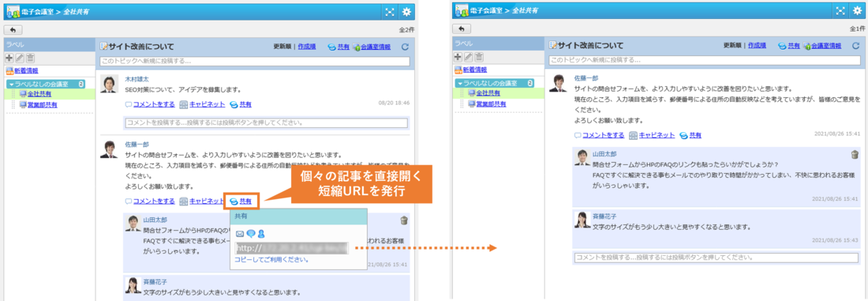Open 会議室情報 in the left window
This screenshot has width=868, height=301.
(376, 47)
